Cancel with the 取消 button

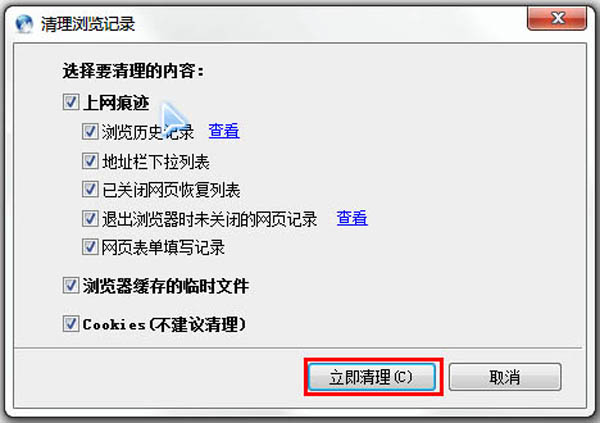coord(505,377)
